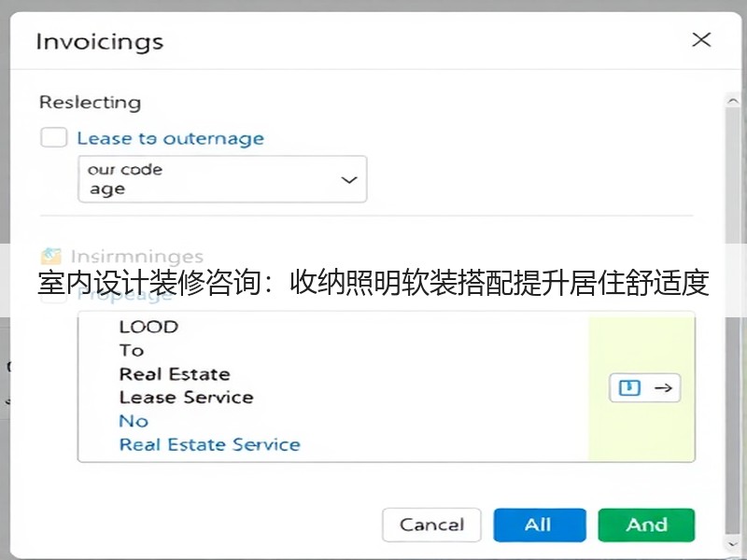Click the Cancal button

tap(431, 525)
